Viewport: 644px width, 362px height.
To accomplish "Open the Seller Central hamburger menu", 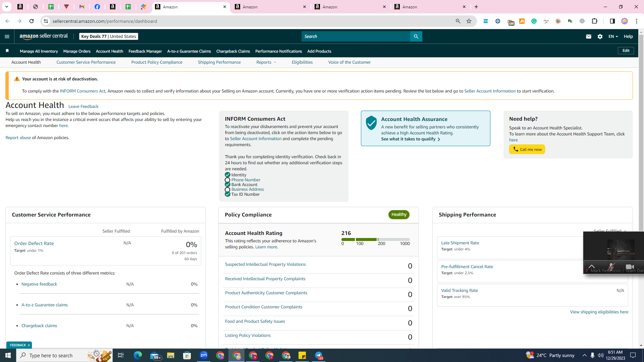I will 7,37.
